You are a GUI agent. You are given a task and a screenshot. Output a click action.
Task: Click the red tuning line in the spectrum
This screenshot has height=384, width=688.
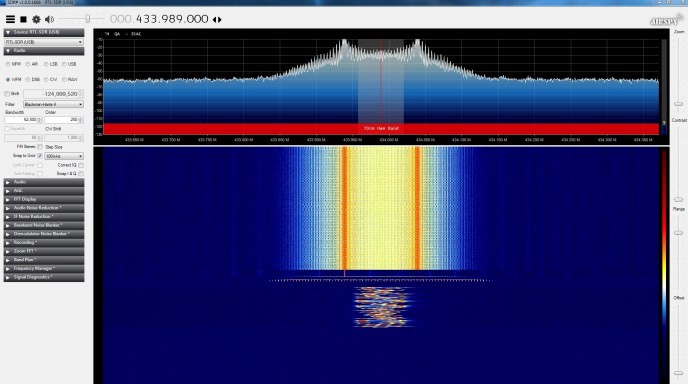381,81
